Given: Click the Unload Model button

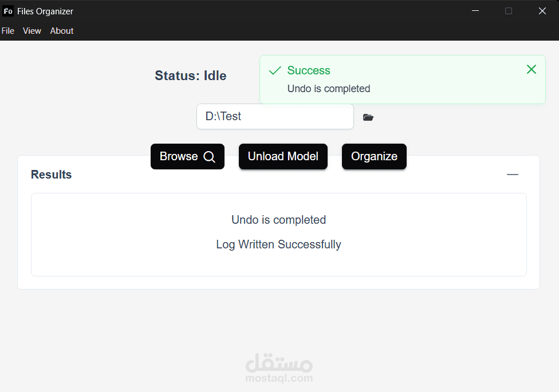Looking at the screenshot, I should click(x=283, y=156).
